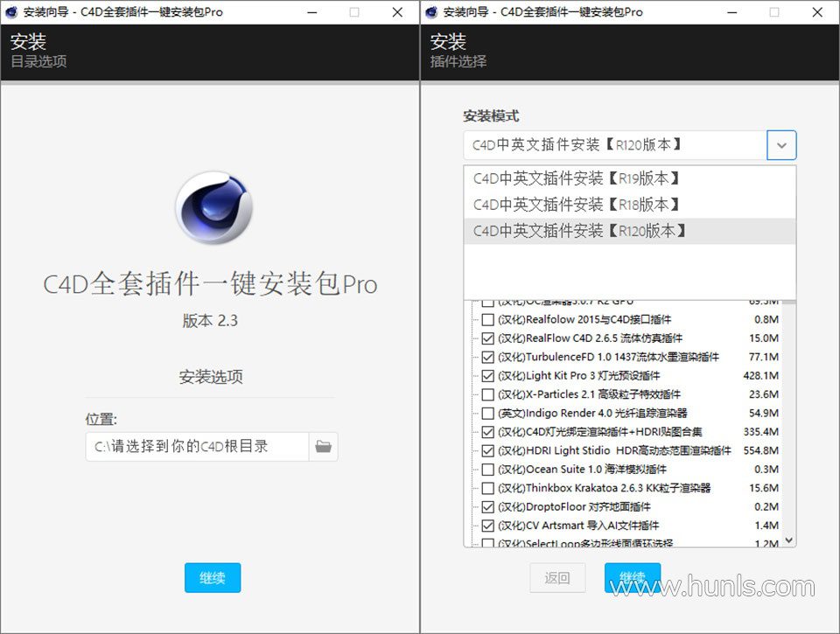
Task: Click the folder browse icon beside the location field
Action: [x=323, y=446]
